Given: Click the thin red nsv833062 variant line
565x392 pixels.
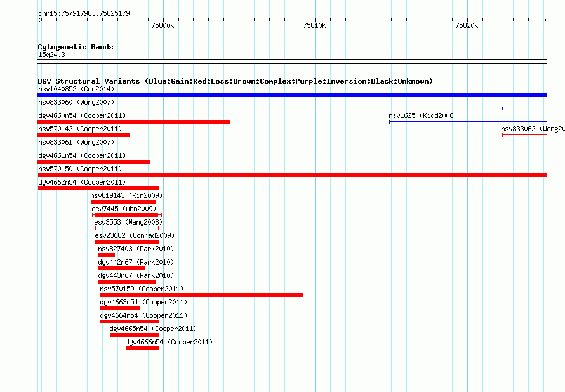Looking at the screenshot, I should (524, 135).
